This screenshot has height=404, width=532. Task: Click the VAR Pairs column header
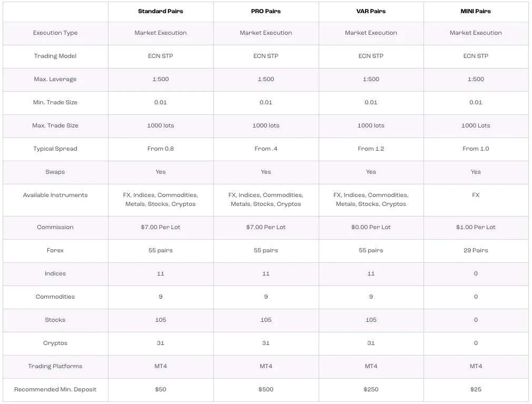371,11
